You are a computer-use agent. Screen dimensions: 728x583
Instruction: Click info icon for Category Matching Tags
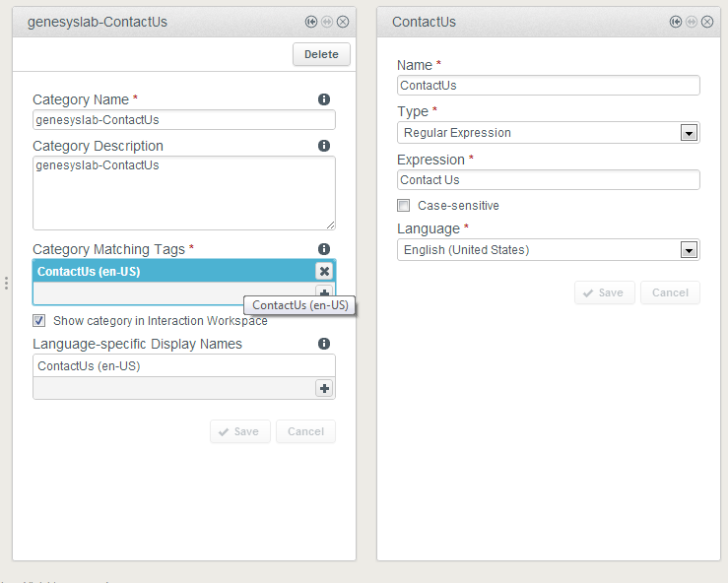pyautogui.click(x=324, y=249)
